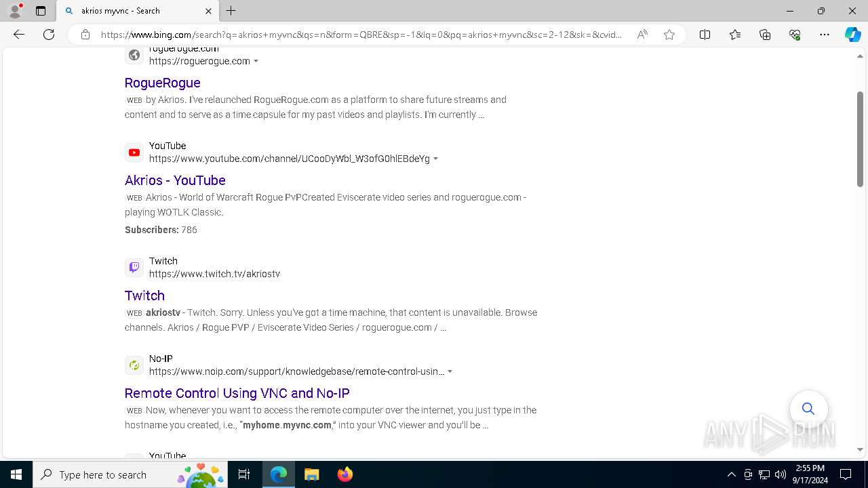Click the floating search magnifier button
Screen dimensions: 868x488
point(808,409)
